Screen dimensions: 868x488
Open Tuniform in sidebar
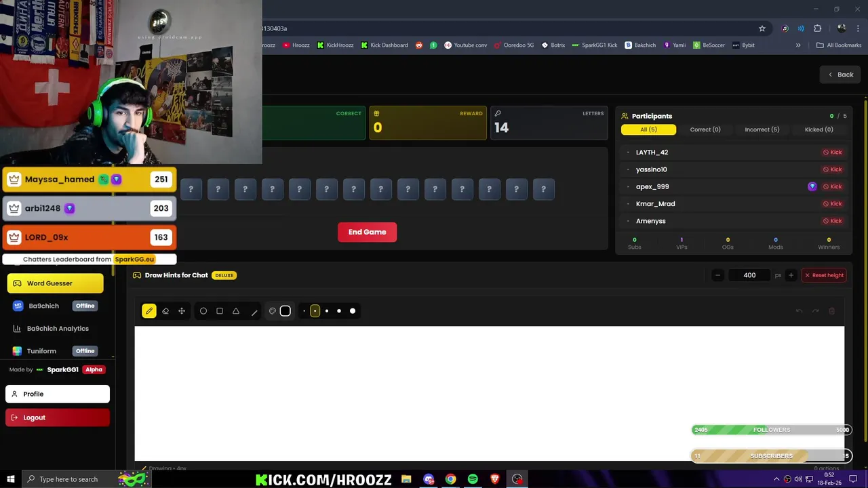[55, 351]
